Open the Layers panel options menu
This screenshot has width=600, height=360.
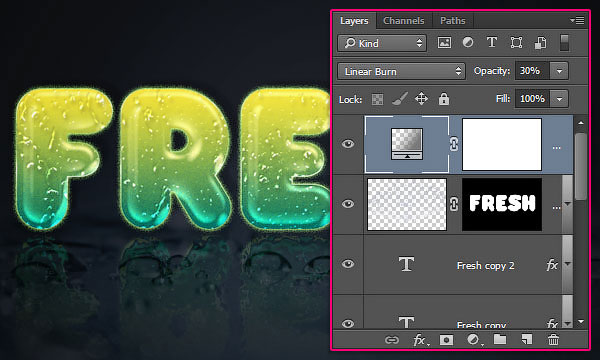[x=577, y=20]
